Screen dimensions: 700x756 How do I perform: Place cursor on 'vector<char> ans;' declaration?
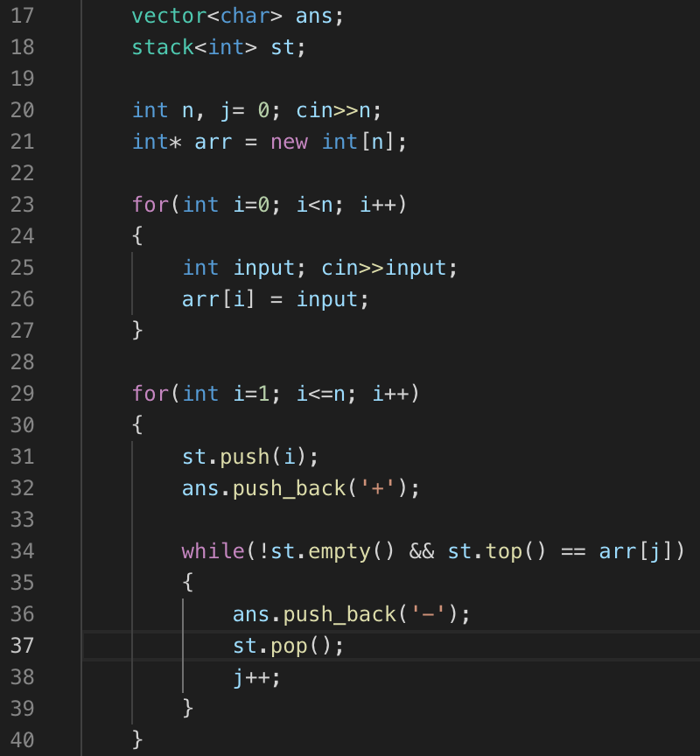pyautogui.click(x=238, y=16)
